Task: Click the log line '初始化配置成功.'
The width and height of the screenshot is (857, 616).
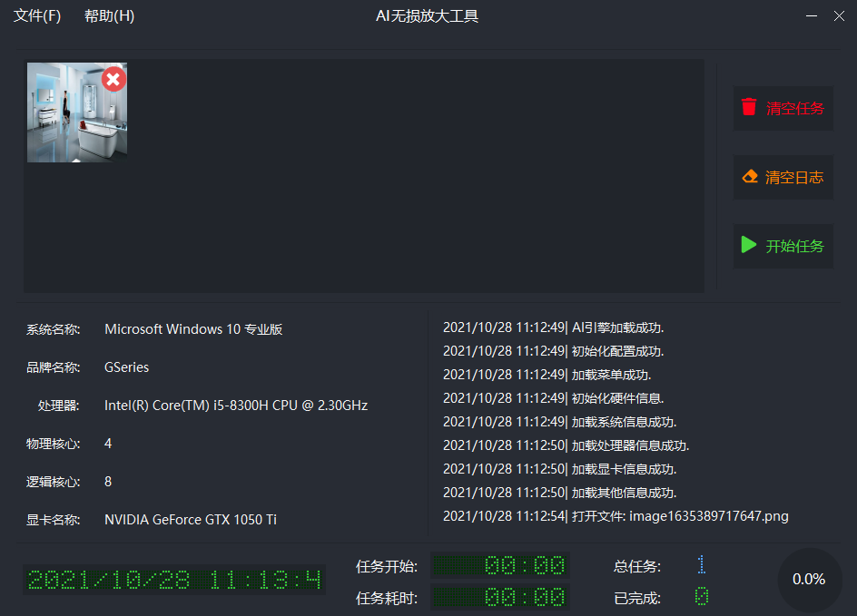Action: point(554,351)
